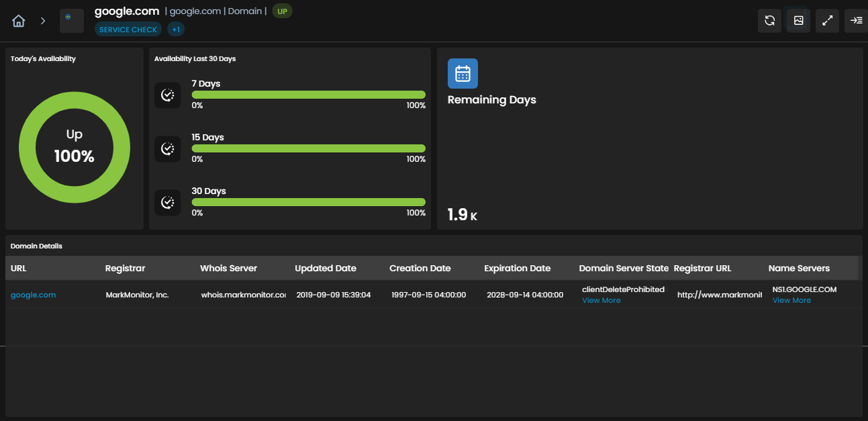
Task: Click the Today's Availability donut chart
Action: (75, 148)
